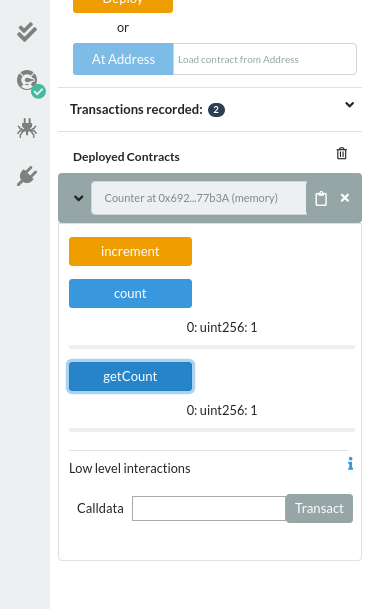Click the Transactions recorded label

click(136, 110)
